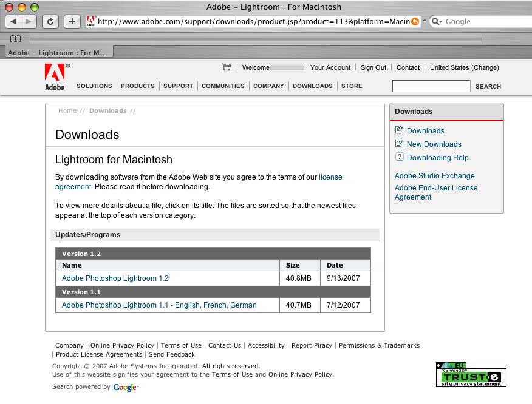The height and width of the screenshot is (404, 532).
Task: Open Permissions & Trademarks footer link
Action: 380,345
